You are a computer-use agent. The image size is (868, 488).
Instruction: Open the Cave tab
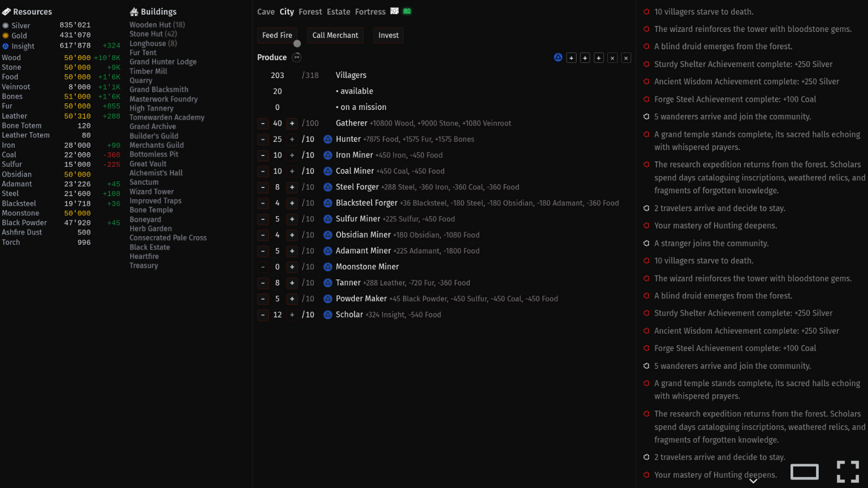(x=265, y=12)
